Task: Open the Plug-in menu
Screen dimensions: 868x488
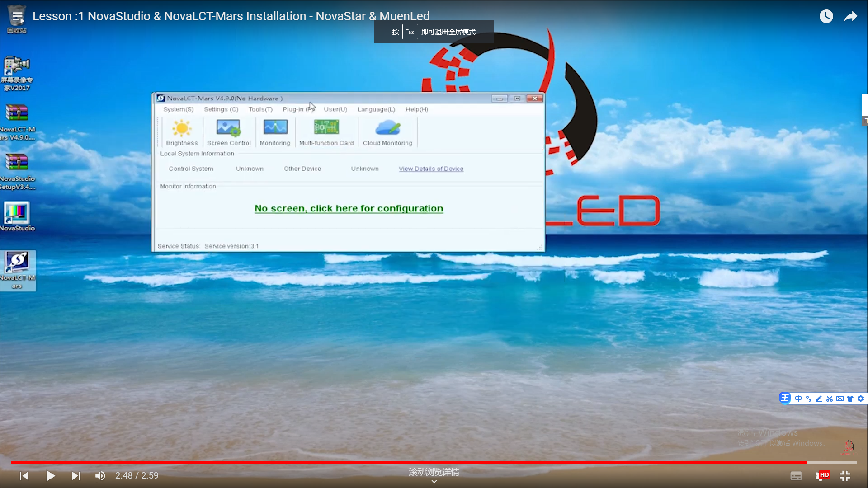Action: coord(298,109)
